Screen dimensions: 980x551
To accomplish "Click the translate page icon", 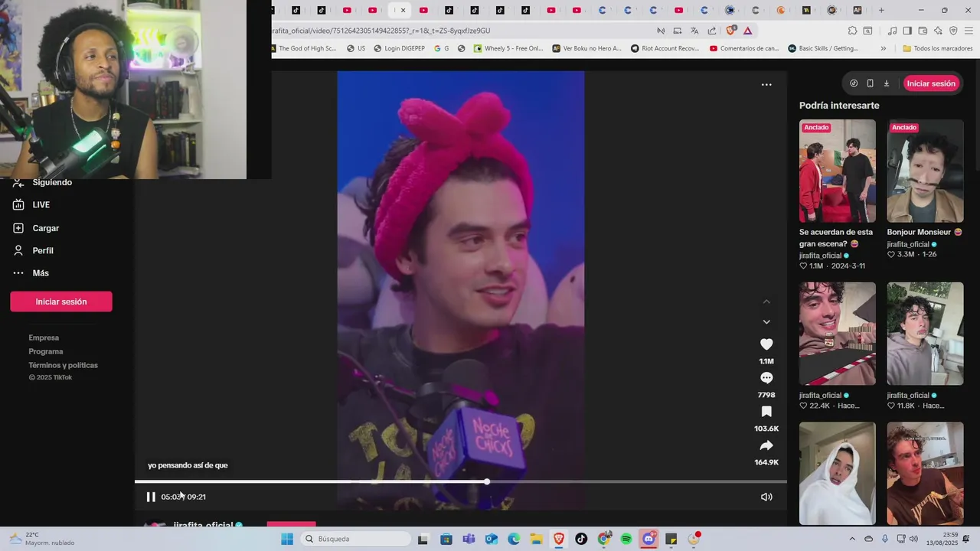I will (694, 31).
